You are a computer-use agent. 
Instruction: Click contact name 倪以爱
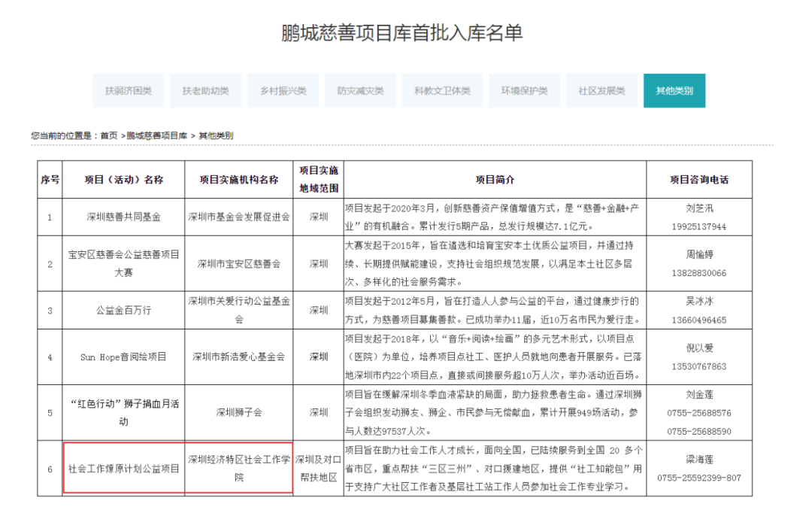point(699,348)
